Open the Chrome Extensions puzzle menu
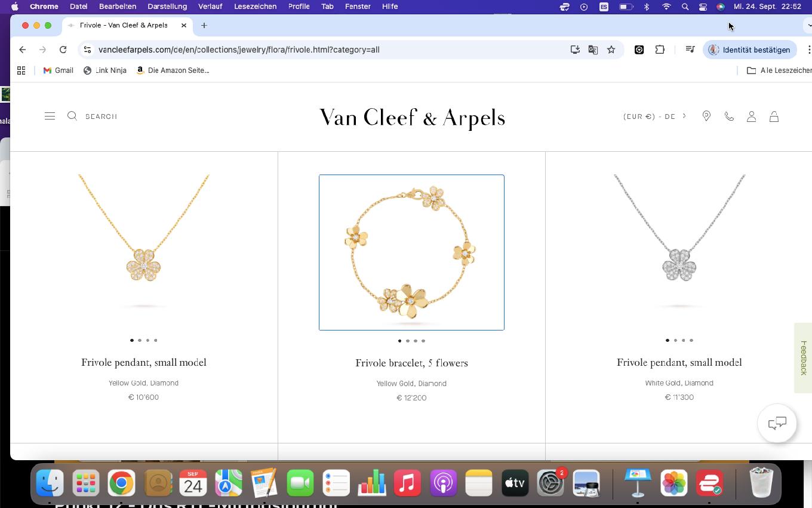This screenshot has height=508, width=812. (660, 50)
